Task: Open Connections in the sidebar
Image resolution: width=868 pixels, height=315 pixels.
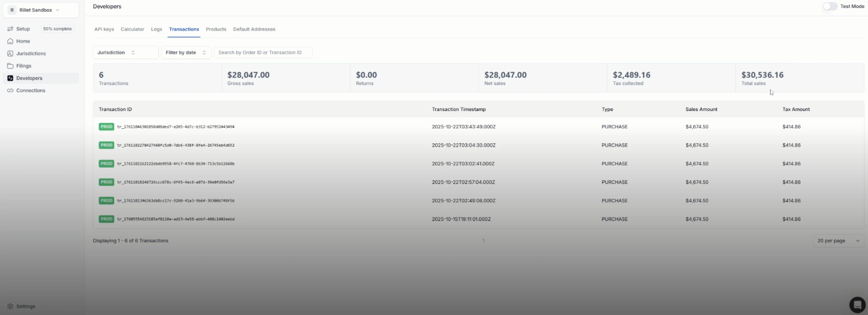Action: [x=31, y=90]
